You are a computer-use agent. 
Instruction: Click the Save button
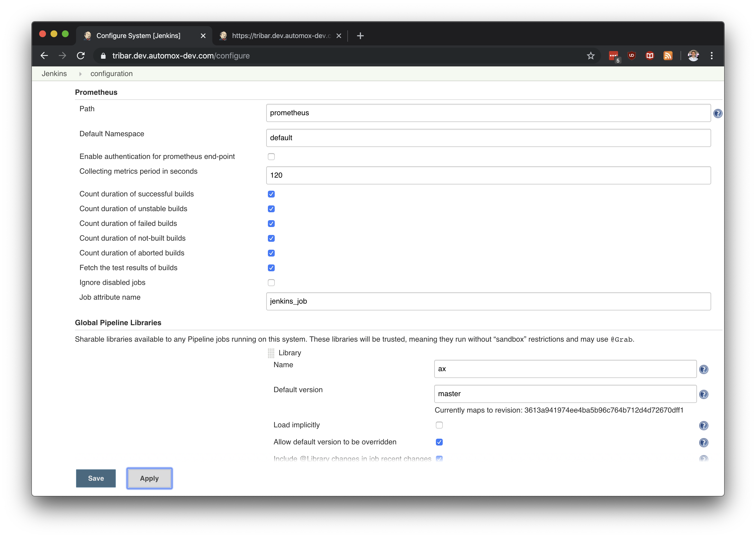96,478
